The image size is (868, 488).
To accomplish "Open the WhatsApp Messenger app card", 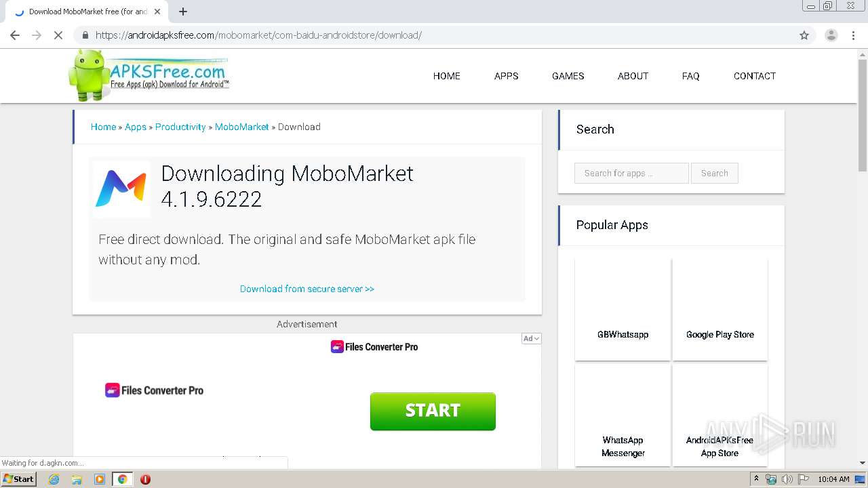I will (x=623, y=415).
